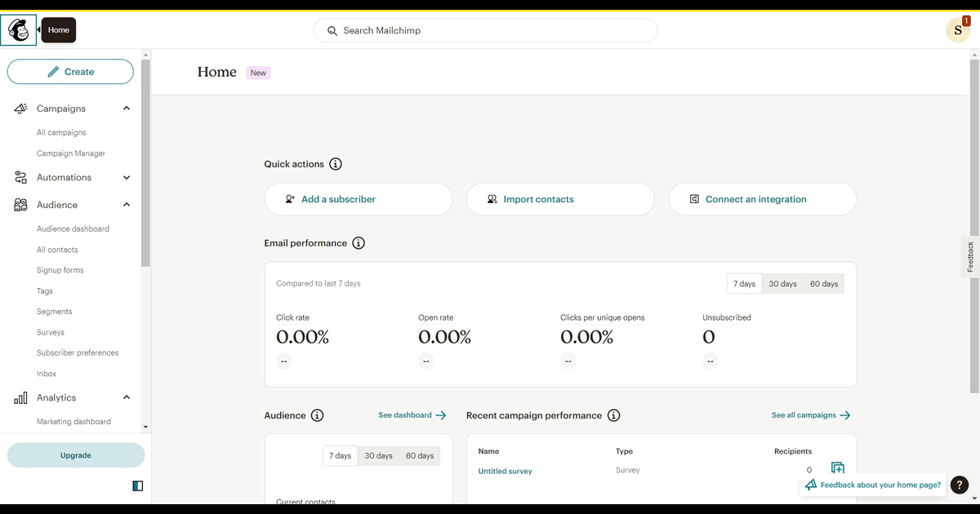Open the Untitled survey campaign link
Viewport: 980px width, 514px height.
point(505,472)
